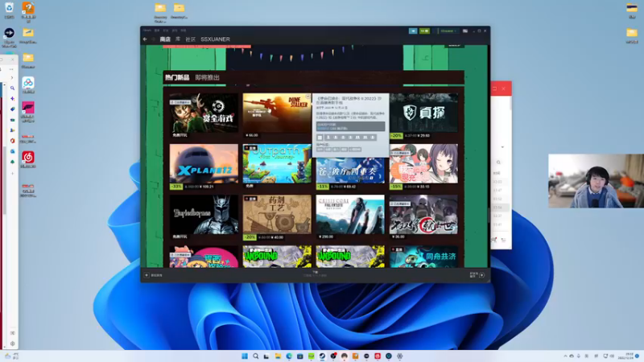Click the search icon in the red window

point(498,162)
